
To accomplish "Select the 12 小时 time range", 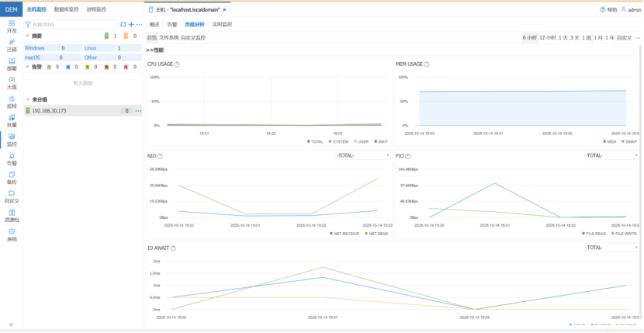I will [548, 38].
